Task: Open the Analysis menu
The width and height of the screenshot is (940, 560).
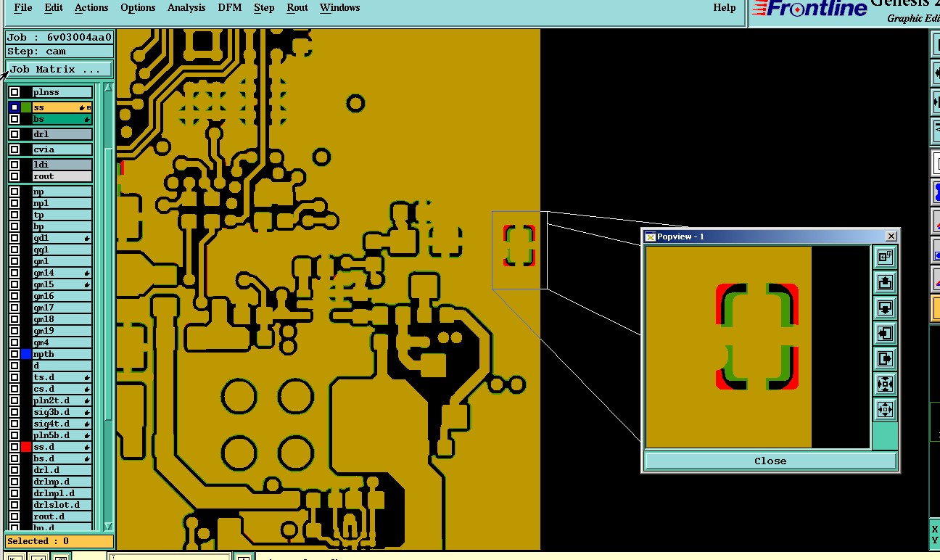Action: 186,8
